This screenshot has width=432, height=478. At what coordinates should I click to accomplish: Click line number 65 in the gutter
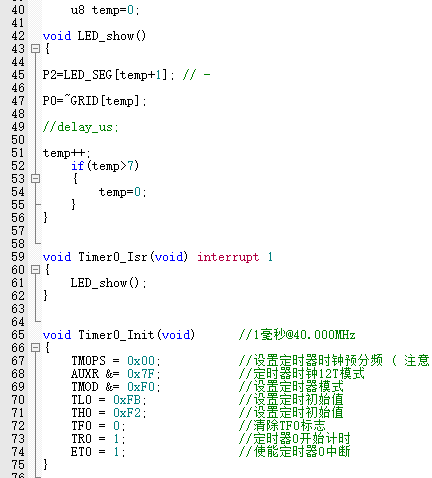(x=18, y=335)
